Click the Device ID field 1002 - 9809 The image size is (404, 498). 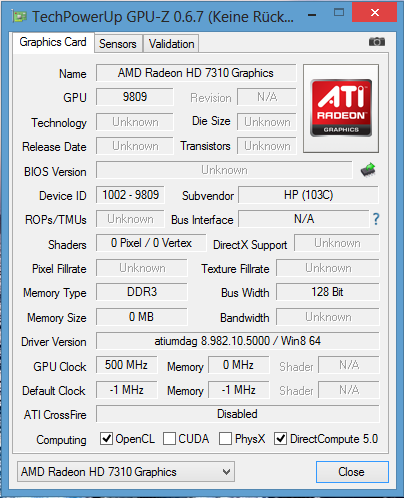[x=130, y=195]
